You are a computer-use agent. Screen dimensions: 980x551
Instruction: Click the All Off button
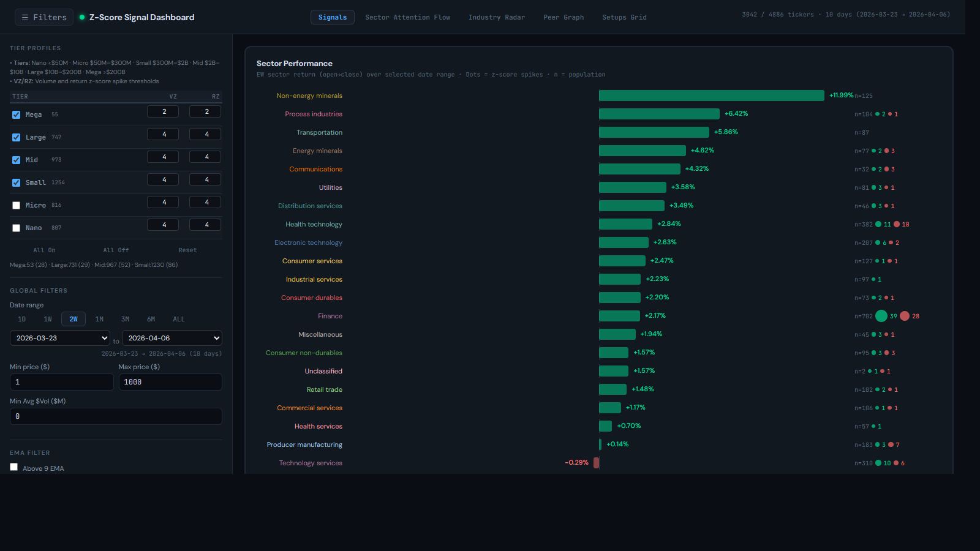pos(116,250)
